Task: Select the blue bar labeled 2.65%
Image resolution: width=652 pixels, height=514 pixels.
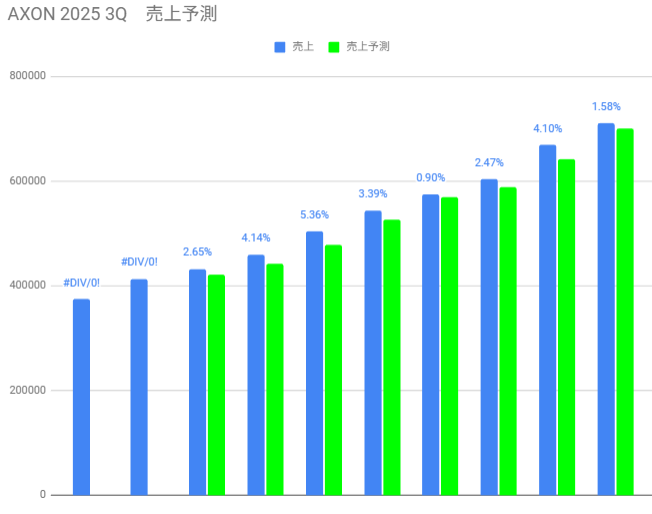Action: (198, 382)
